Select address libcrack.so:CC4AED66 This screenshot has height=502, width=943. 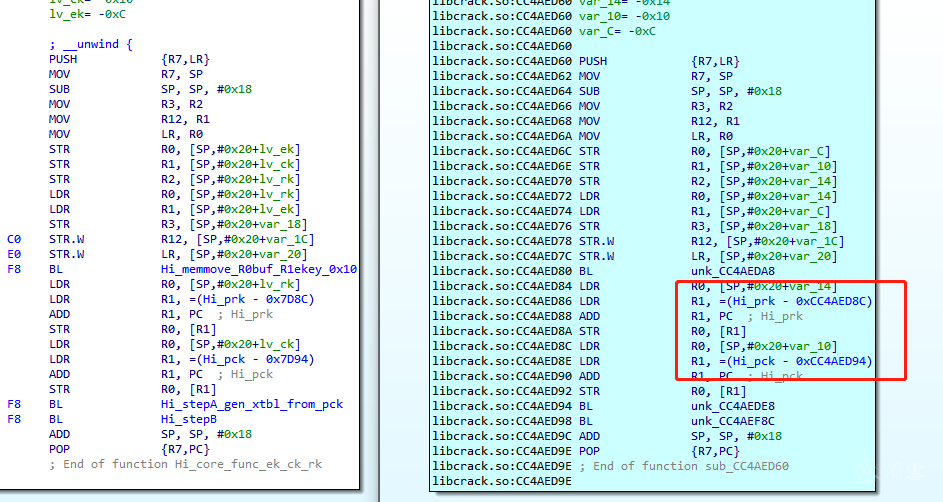pyautogui.click(x=502, y=106)
